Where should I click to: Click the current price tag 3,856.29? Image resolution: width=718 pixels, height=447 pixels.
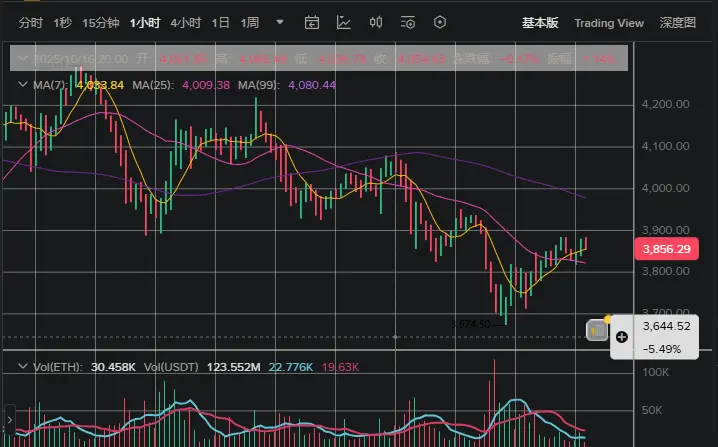pos(666,249)
